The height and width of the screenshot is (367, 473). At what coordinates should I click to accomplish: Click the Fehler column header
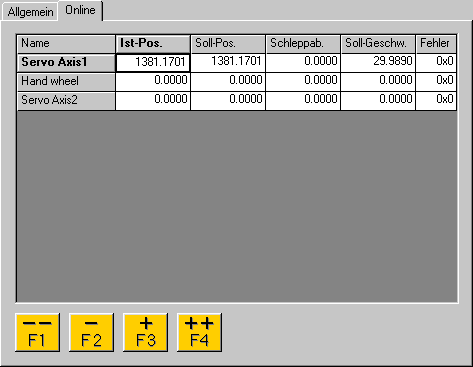coord(436,44)
